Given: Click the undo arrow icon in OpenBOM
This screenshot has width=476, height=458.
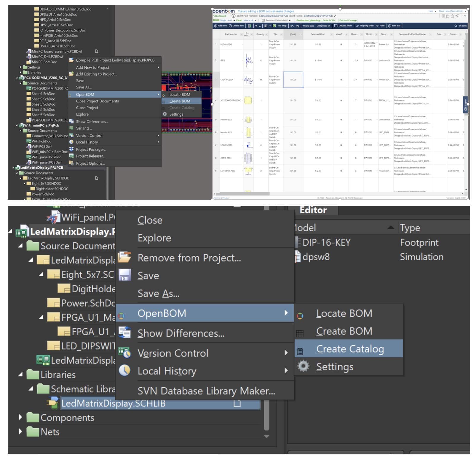Looking at the screenshot, I should 292,26.
